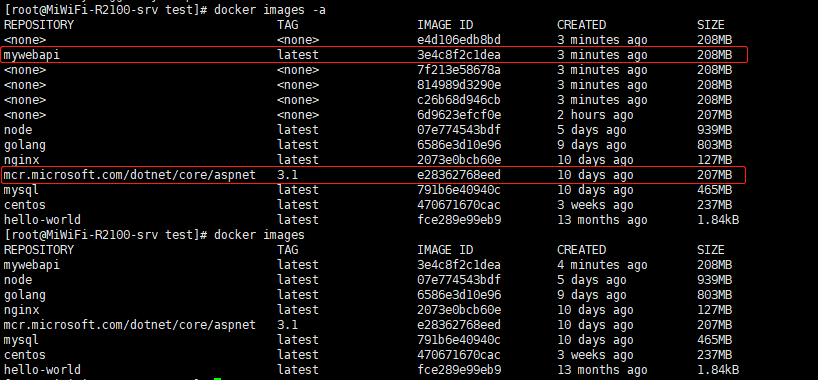The image size is (818, 380).
Task: Click TAG header of the second 'docker images' table
Action: coord(287,250)
